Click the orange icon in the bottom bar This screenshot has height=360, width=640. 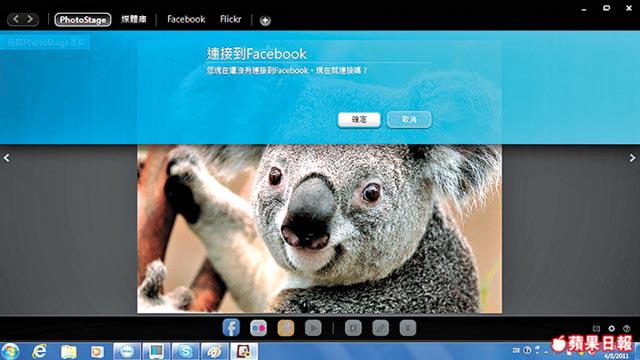click(286, 328)
